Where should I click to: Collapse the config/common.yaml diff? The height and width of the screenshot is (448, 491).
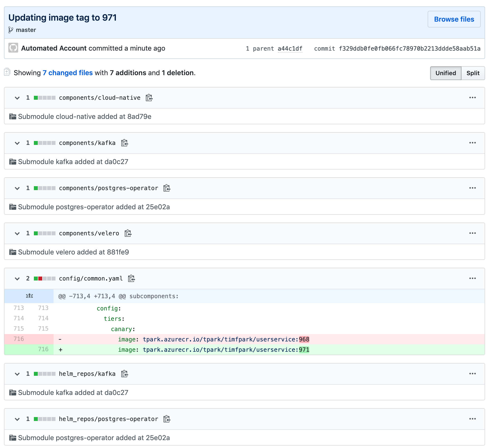pos(17,278)
